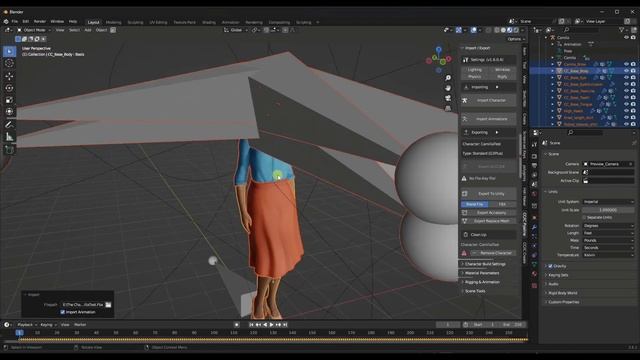The image size is (640, 360).
Task: Toggle the camera view icon
Action: tap(448, 98)
